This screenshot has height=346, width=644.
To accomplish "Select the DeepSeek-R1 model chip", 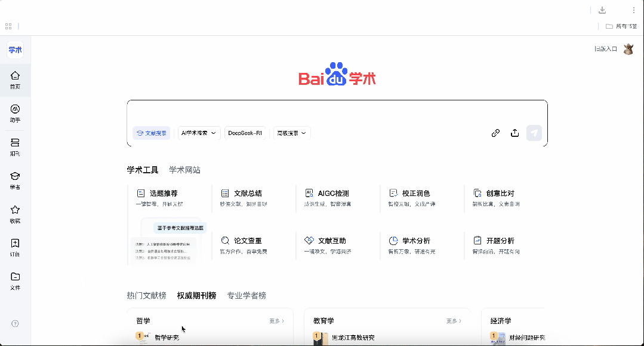I will point(245,133).
